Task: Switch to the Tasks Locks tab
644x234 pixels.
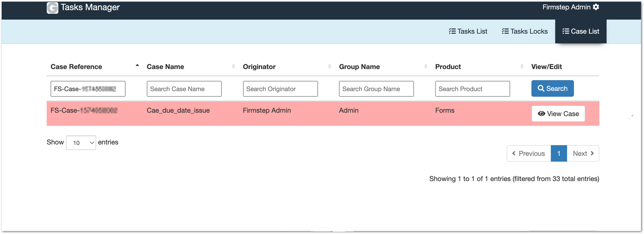Action: tap(524, 31)
